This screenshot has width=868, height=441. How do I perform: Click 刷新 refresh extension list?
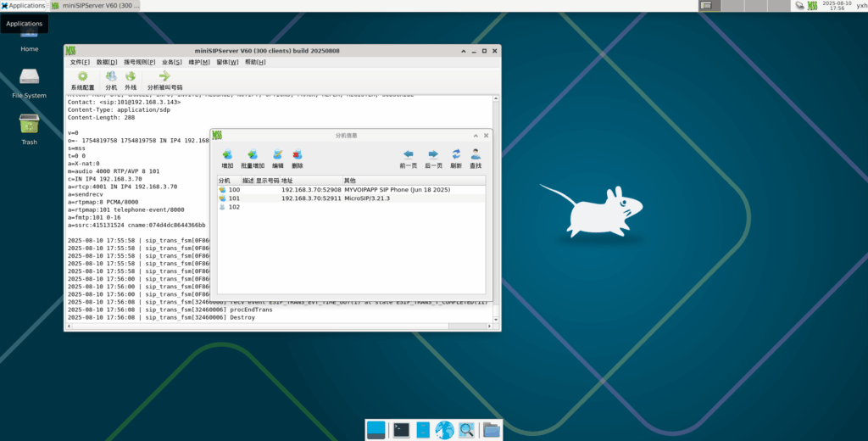(455, 159)
